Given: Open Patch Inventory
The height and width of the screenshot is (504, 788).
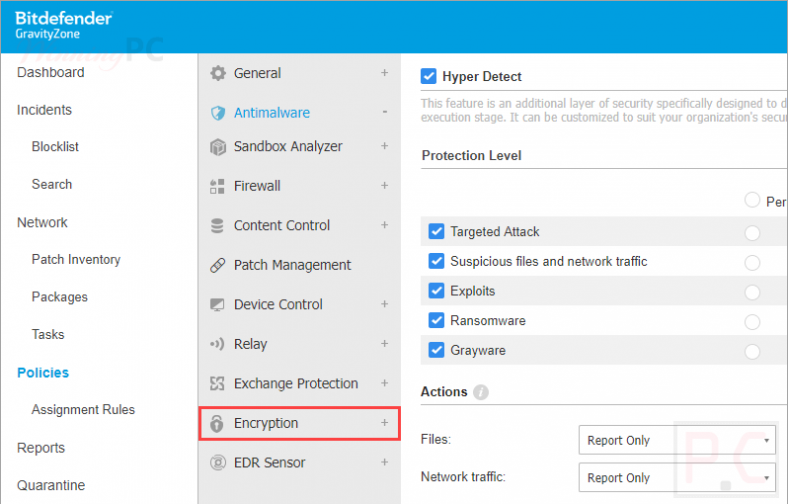Looking at the screenshot, I should 76,259.
